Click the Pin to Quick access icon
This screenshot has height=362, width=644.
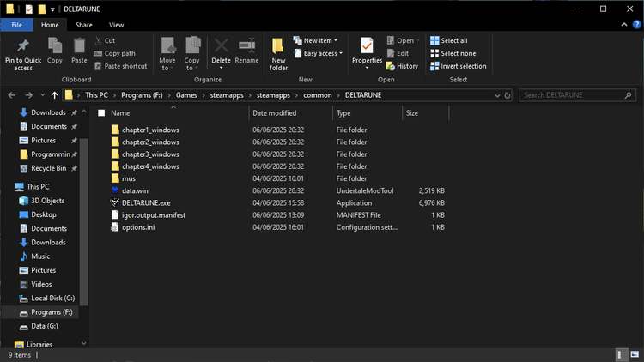click(x=23, y=46)
